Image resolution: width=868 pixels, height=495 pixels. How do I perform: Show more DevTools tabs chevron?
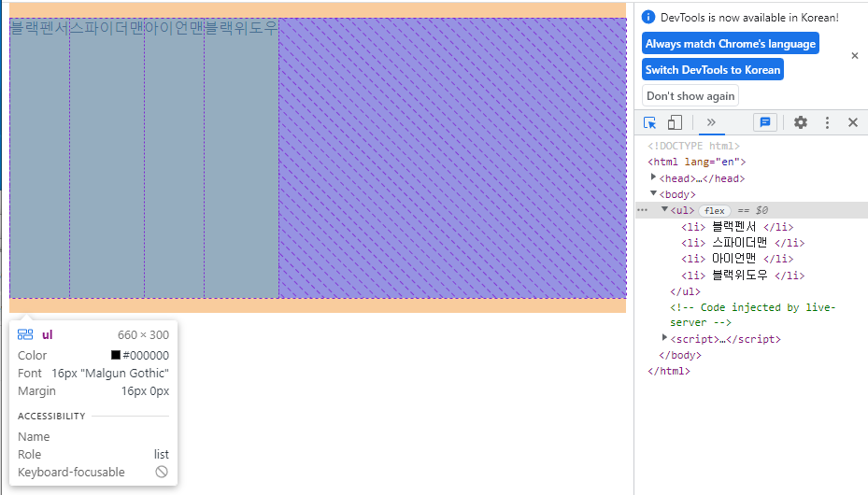[x=711, y=122]
